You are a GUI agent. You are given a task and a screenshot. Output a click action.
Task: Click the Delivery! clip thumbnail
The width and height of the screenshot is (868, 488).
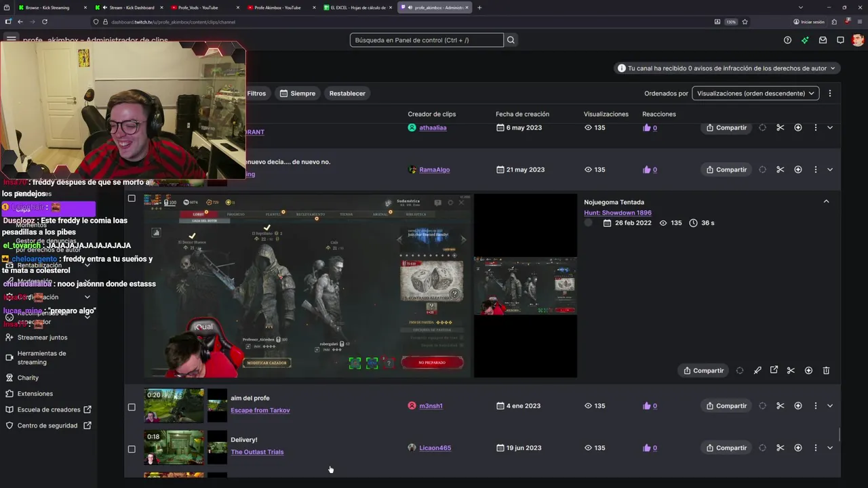pyautogui.click(x=174, y=447)
